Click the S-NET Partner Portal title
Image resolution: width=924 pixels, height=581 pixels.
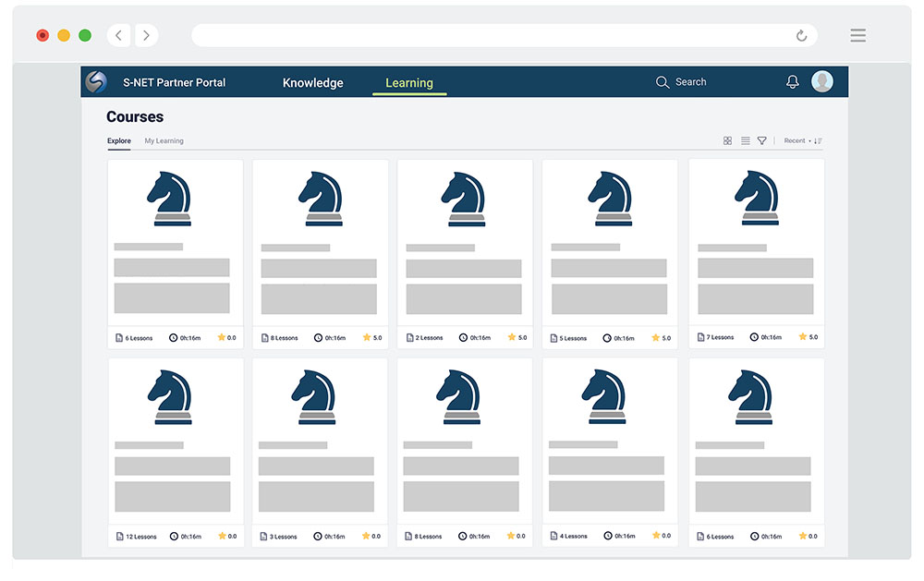[174, 82]
